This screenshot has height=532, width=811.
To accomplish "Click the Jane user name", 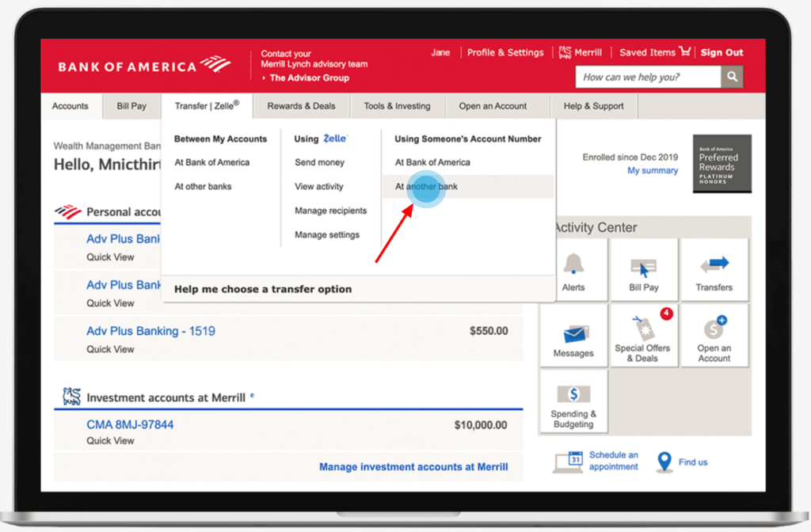I will [440, 52].
